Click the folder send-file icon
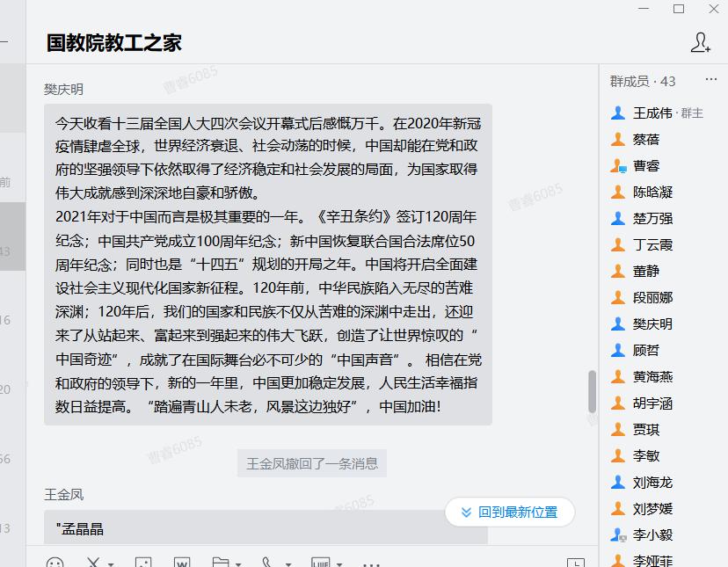The height and width of the screenshot is (567, 728). pyautogui.click(x=220, y=563)
